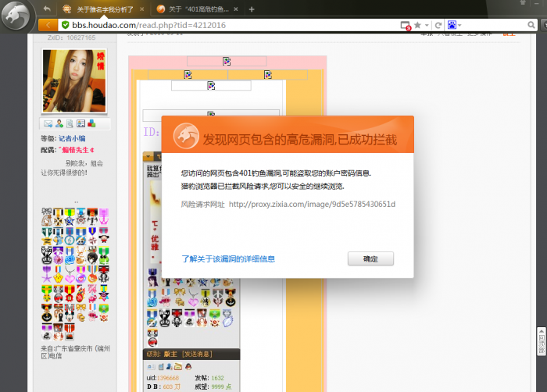547x392 pixels.
Task: Open the dropdown arrow beside the bookmark star
Action: point(427,25)
